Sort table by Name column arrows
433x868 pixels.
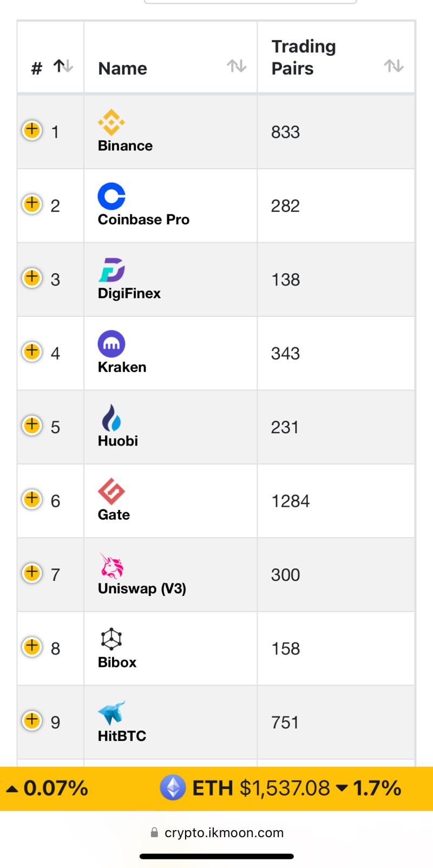pyautogui.click(x=237, y=66)
